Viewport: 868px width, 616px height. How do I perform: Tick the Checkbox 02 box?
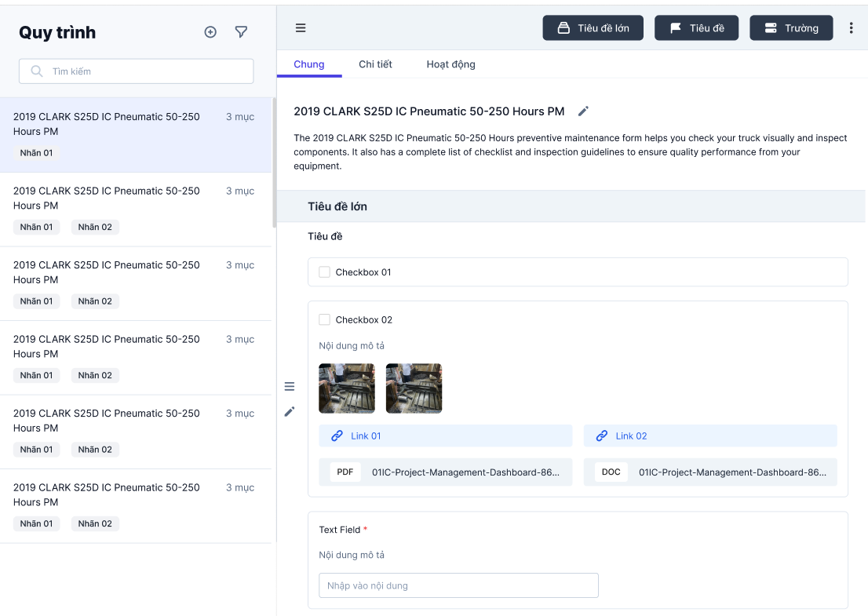click(325, 319)
